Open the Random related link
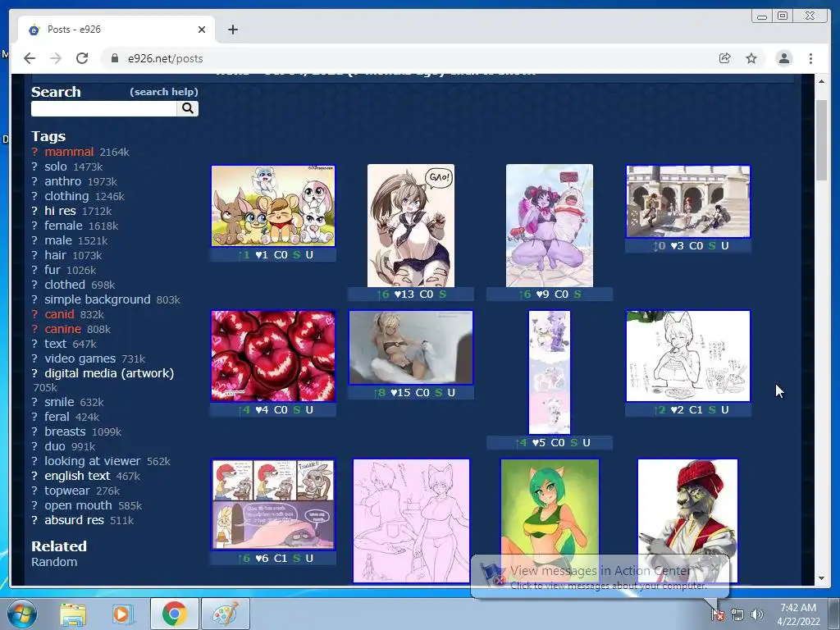The height and width of the screenshot is (630, 840). [54, 562]
